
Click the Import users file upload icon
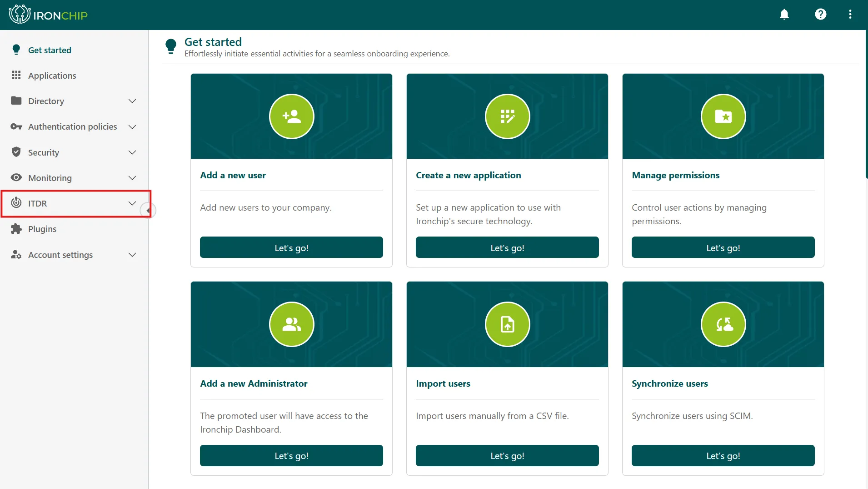pos(507,324)
